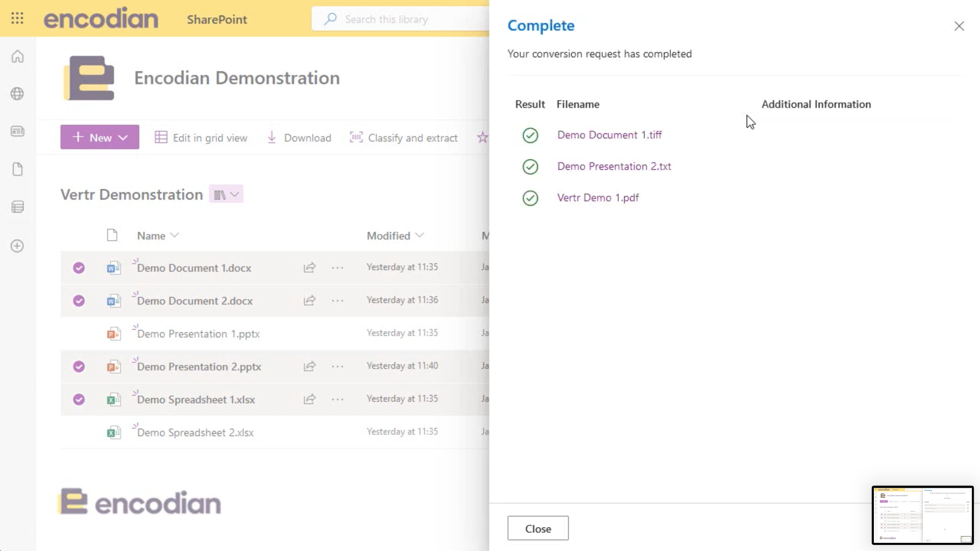Share Demo Document 1.docx icon
This screenshot has width=980, height=551.
coord(309,267)
